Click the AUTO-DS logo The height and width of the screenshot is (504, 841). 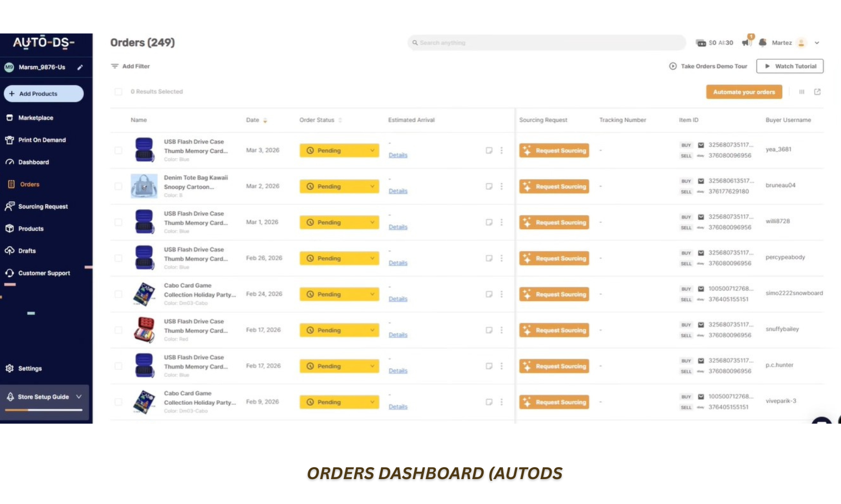(44, 42)
